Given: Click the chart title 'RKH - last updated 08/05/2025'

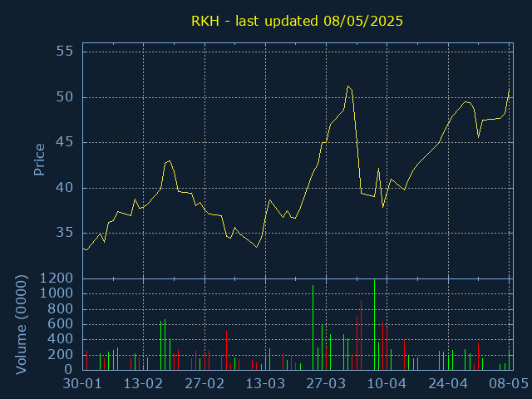Looking at the screenshot, I should (x=298, y=21).
